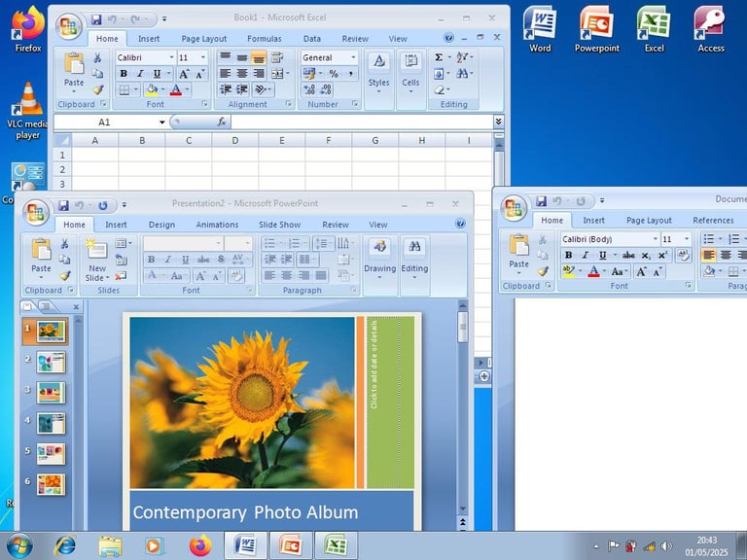Click PowerPoint Help question mark button

(460, 224)
